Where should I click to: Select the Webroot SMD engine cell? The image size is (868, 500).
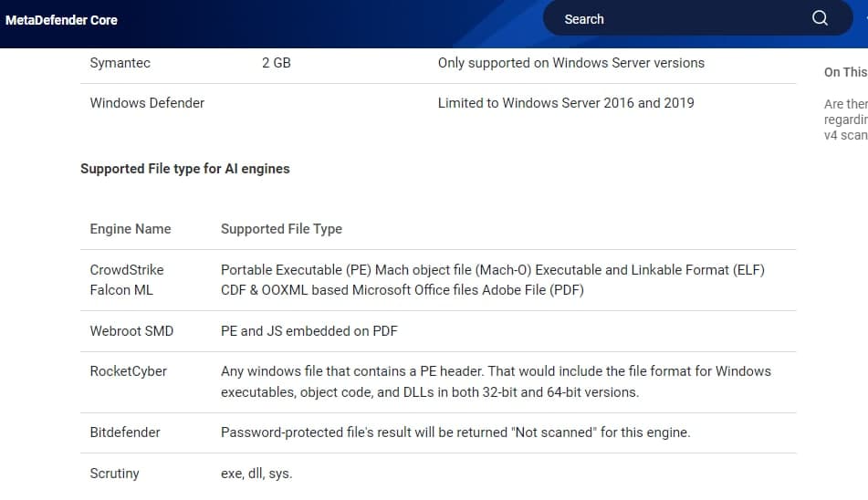pos(131,331)
